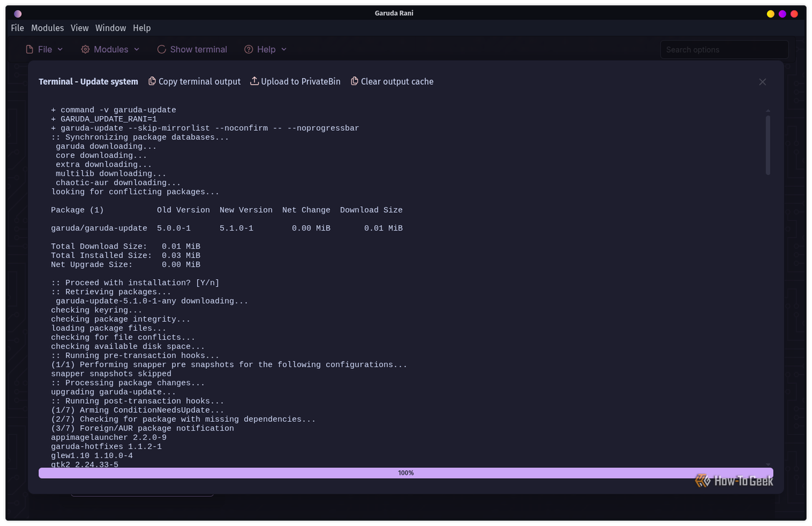The image size is (812, 526).
Task: Click the 'GARUDA_UPDATE_RANI=1' line
Action: tap(104, 119)
